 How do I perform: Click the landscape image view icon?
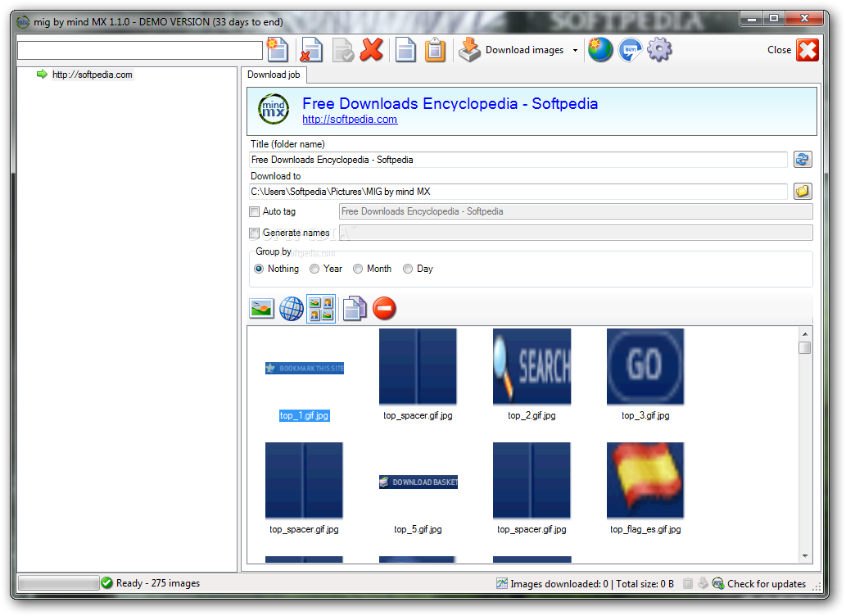(262, 309)
